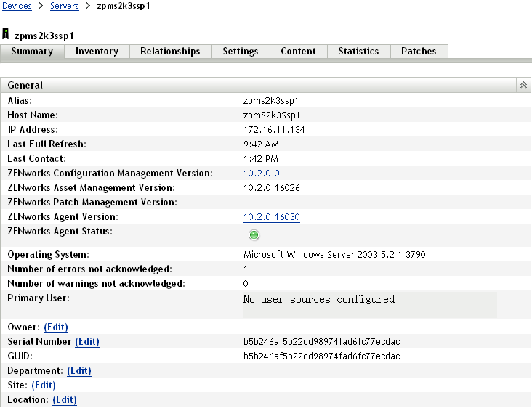This screenshot has height=408, width=532.
Task: Open the Statistics tab
Action: [x=358, y=52]
